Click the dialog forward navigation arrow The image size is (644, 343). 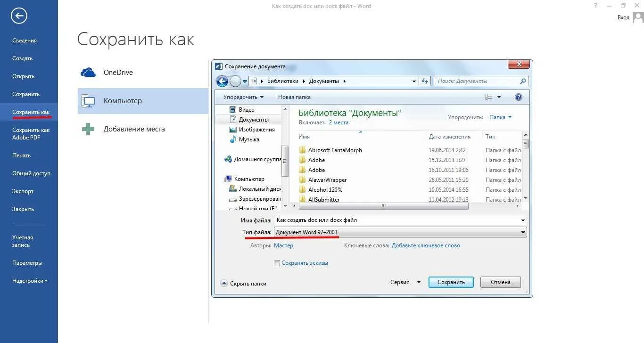click(x=235, y=81)
